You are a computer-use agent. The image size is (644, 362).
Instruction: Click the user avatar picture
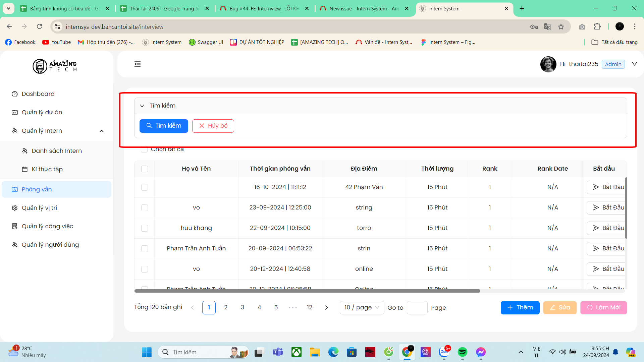pos(548,64)
